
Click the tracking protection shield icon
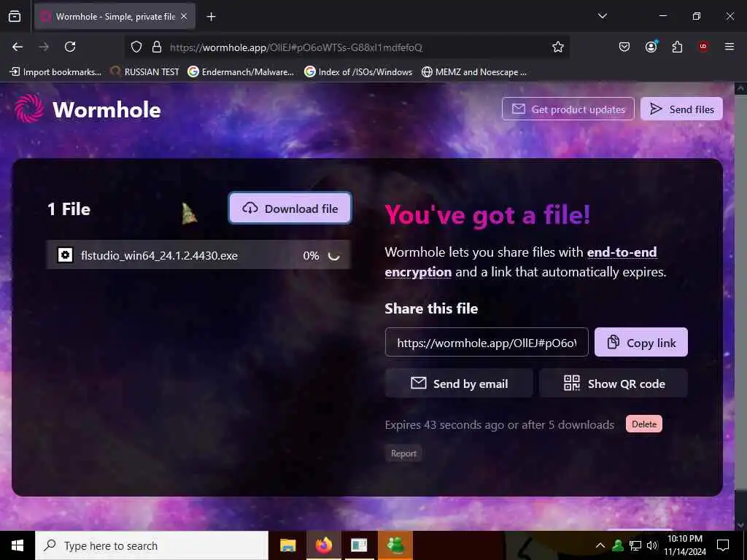pos(136,47)
